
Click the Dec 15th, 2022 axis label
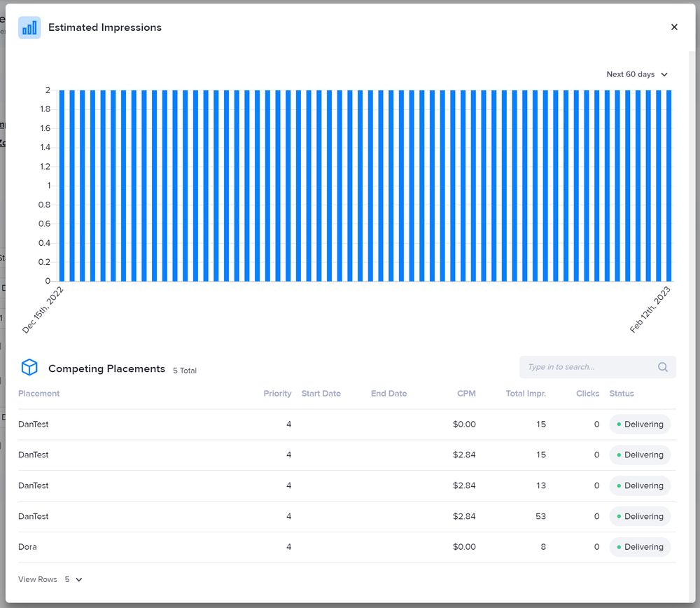click(43, 310)
